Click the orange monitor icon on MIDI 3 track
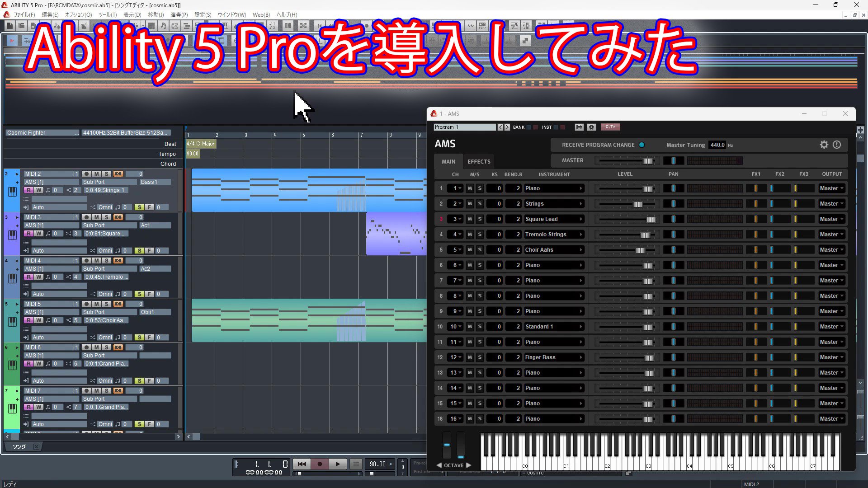The height and width of the screenshot is (488, 868). coord(118,217)
